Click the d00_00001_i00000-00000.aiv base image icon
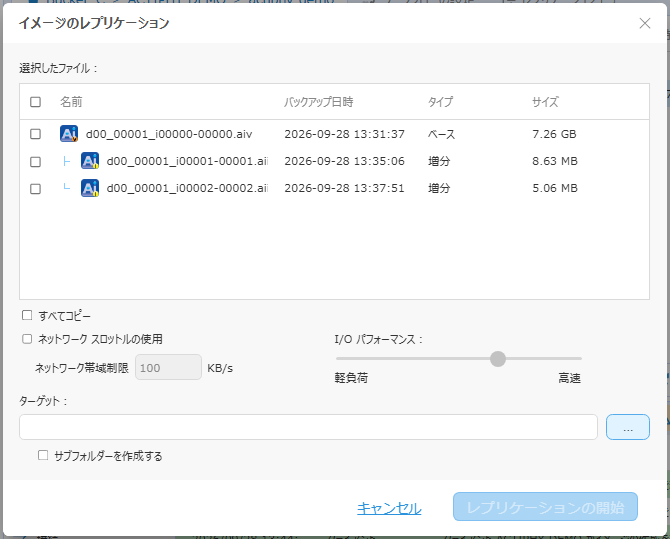Viewport: 670px width, 539px height. [x=69, y=134]
